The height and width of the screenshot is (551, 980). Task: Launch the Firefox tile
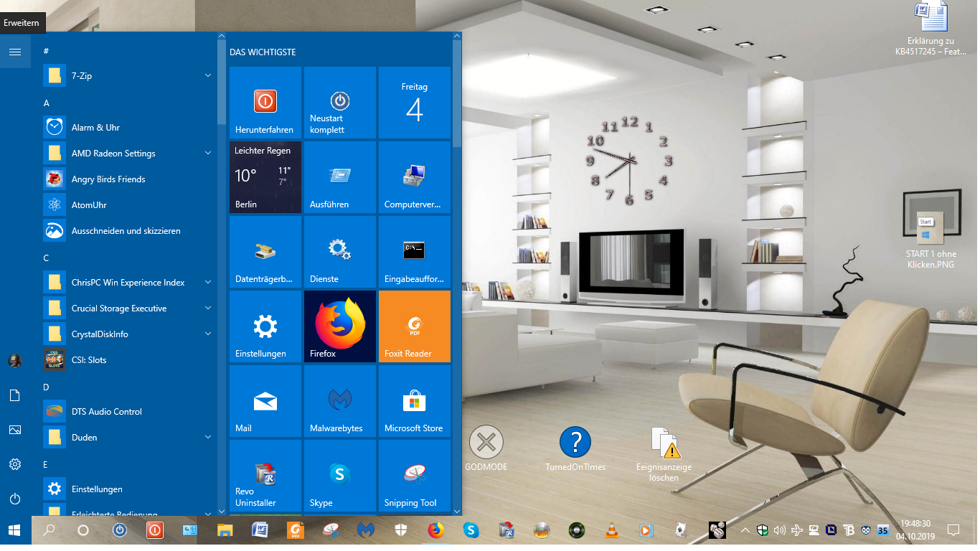[x=340, y=326]
